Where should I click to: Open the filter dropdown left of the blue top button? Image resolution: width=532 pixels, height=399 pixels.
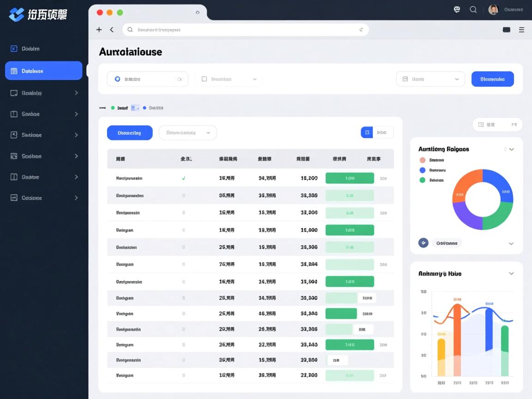click(x=430, y=79)
